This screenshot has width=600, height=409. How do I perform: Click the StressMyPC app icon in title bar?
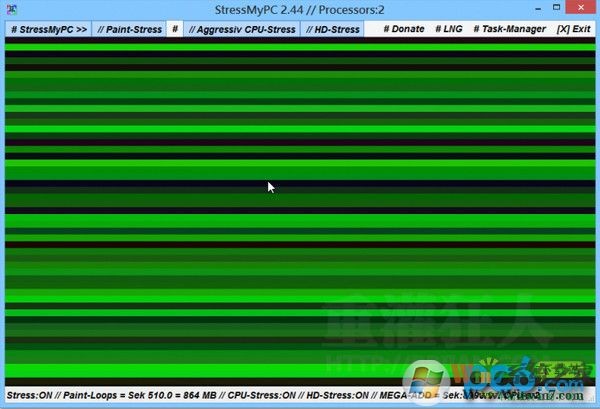coord(11,10)
